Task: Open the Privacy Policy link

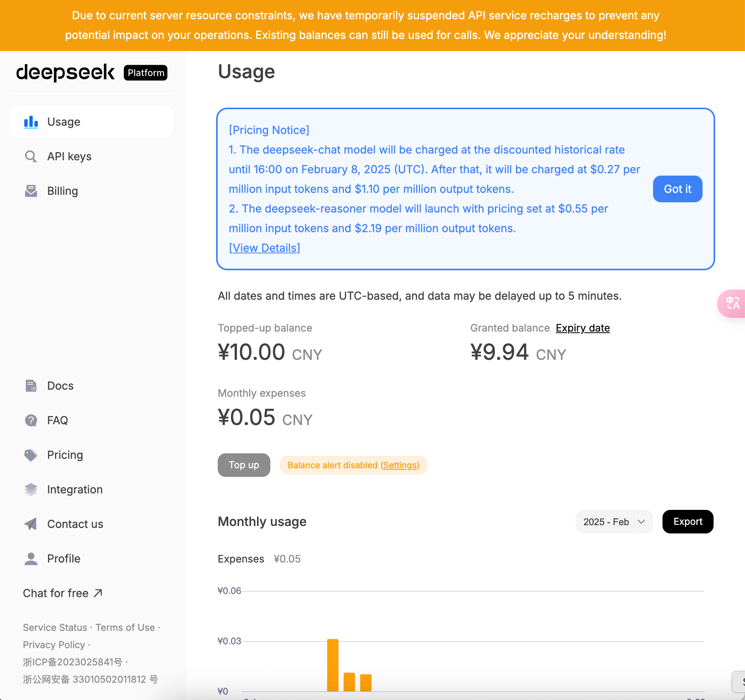Action: coord(54,645)
